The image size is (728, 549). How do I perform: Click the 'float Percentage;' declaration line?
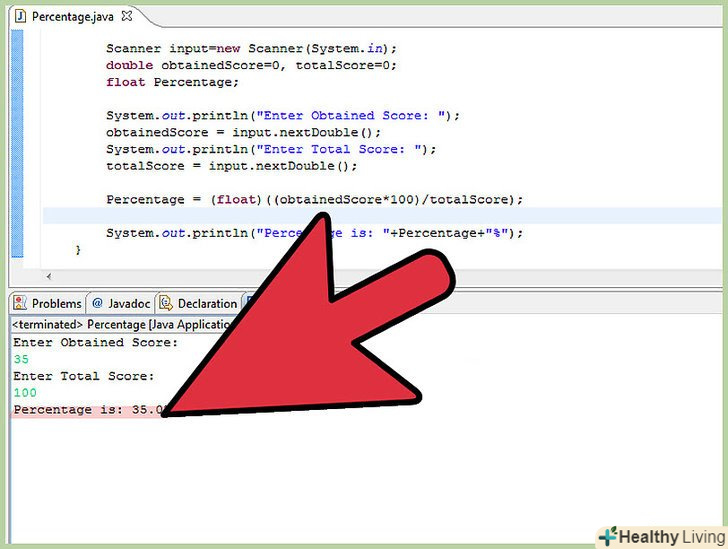coord(172,82)
